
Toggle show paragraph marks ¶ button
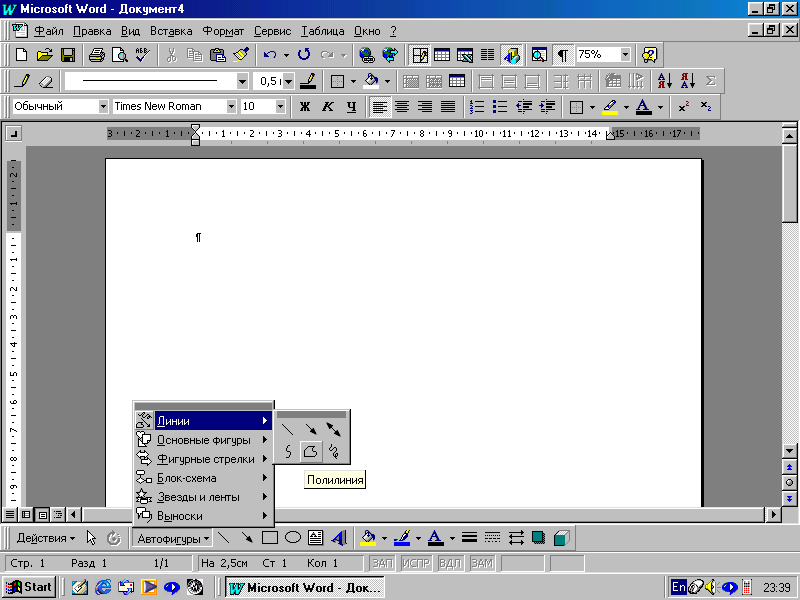(x=562, y=55)
